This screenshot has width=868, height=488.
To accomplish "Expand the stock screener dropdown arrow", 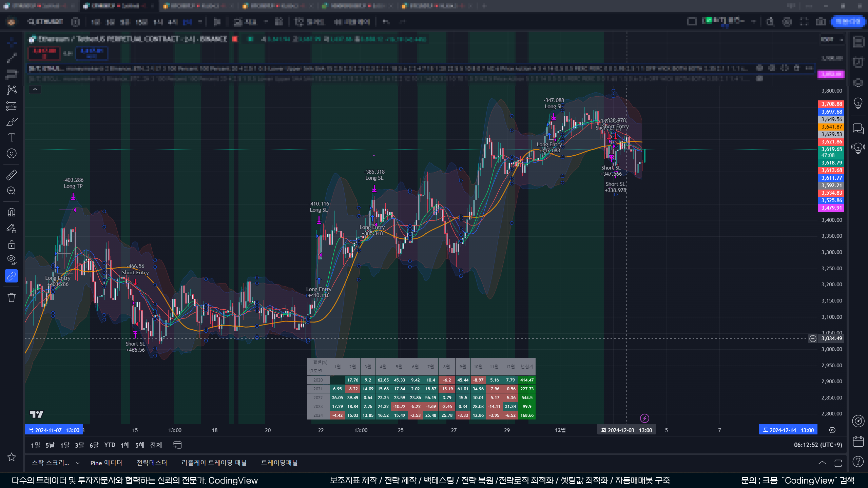I will (78, 463).
